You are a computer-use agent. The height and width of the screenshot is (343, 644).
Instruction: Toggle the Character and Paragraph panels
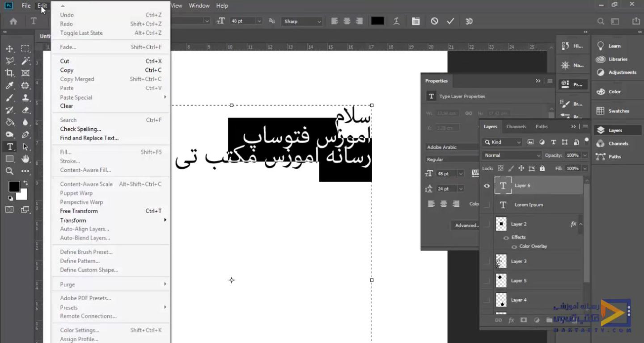pyautogui.click(x=416, y=21)
